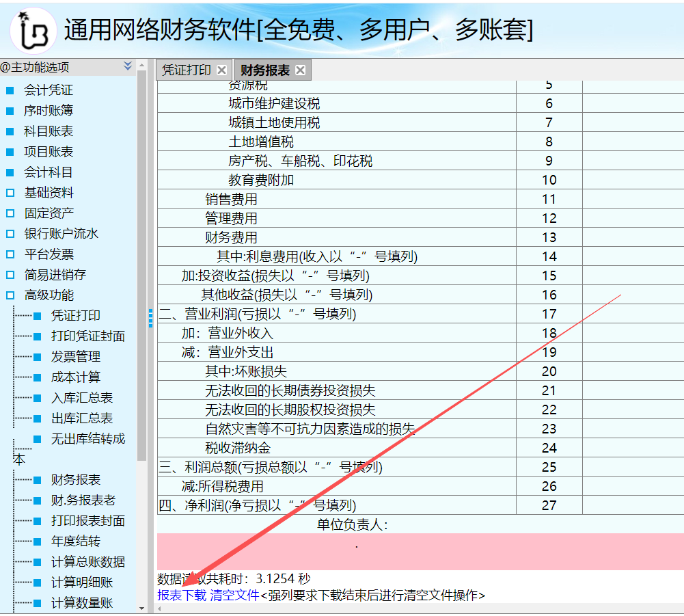
Task: Expand the 固定资产 menu group
Action: 10,213
